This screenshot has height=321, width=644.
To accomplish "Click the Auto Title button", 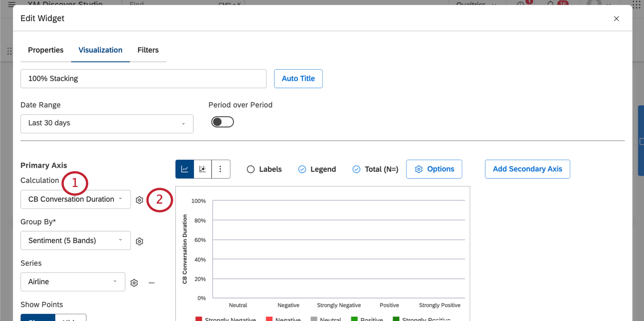I will 298,79.
